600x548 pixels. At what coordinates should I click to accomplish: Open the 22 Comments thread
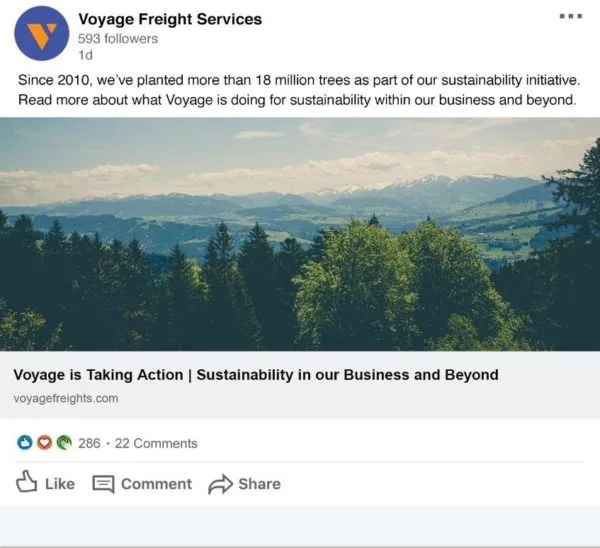[x=156, y=443]
